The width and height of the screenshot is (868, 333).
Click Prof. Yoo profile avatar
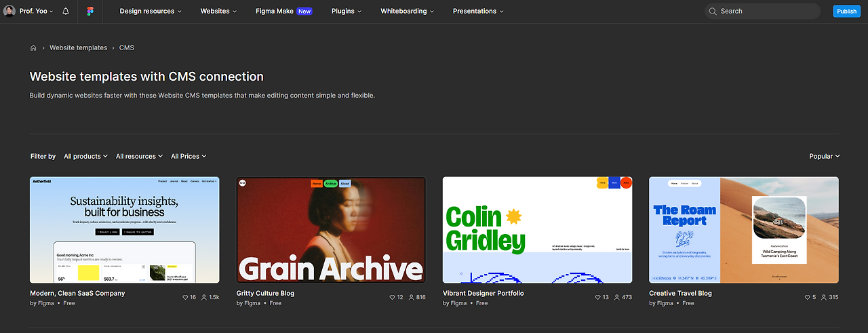(x=9, y=12)
